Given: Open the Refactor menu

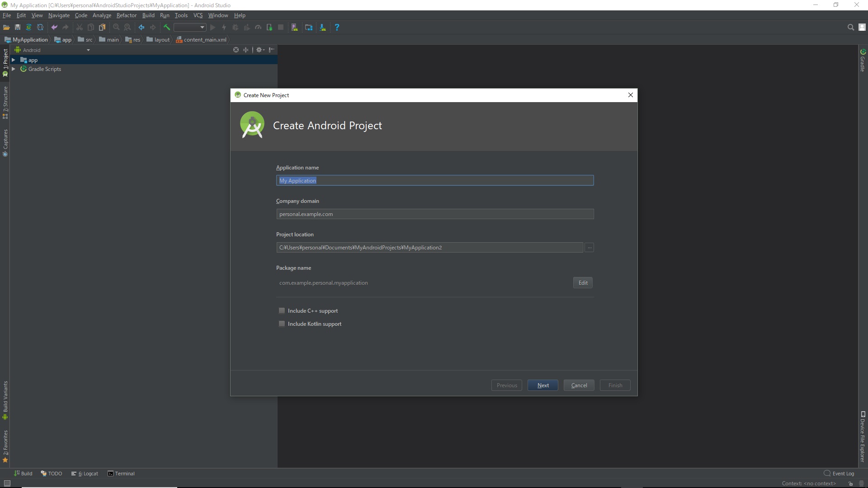Looking at the screenshot, I should 127,15.
